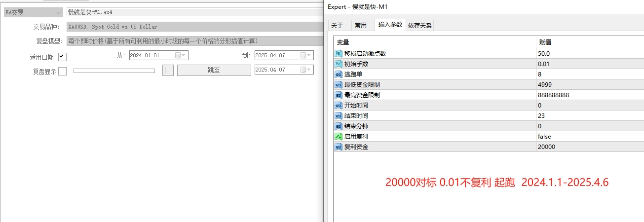Click the 初始手数 variable icon
This screenshot has width=644, height=222.
pos(339,64)
